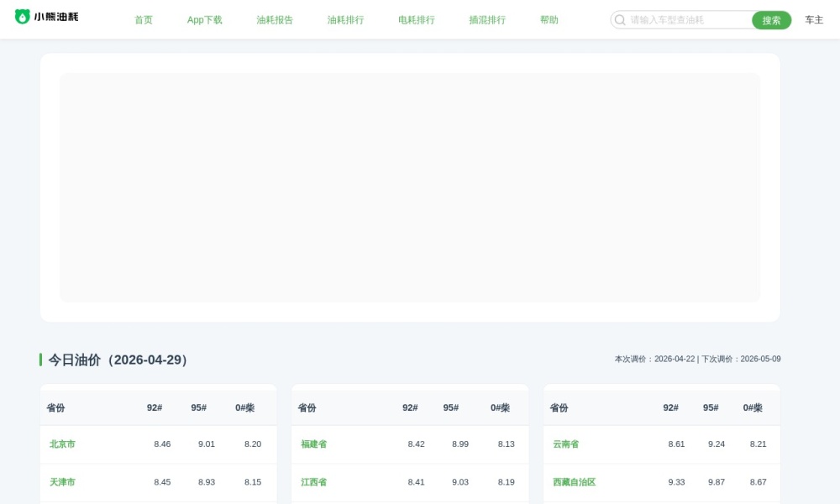
Task: Select the 天津市 province link
Action: coord(62,482)
